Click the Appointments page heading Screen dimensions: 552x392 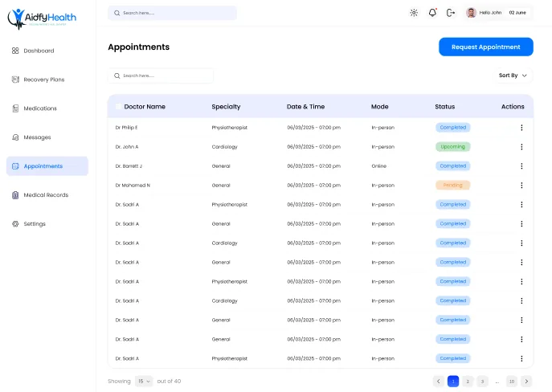click(x=139, y=47)
